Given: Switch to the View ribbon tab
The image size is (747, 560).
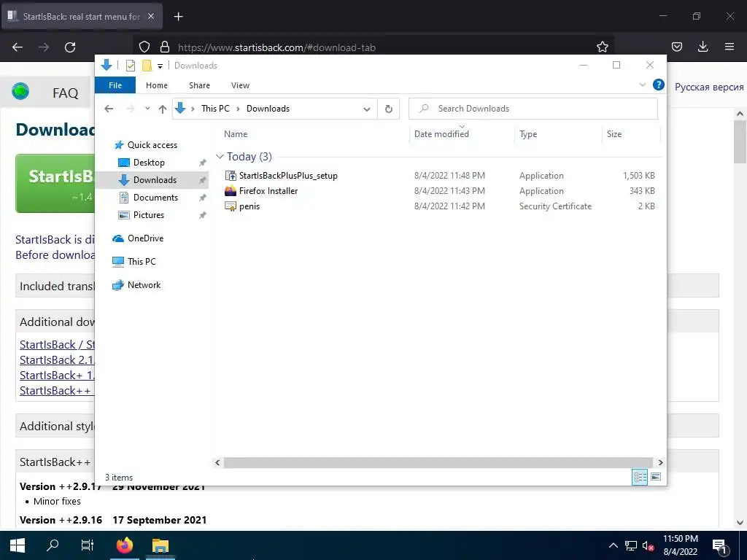Looking at the screenshot, I should [240, 85].
